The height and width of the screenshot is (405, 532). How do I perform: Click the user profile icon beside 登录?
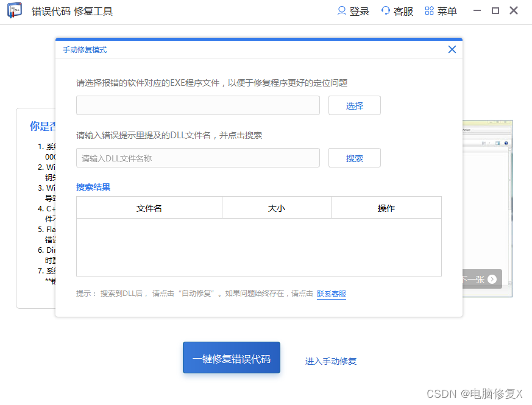coord(342,11)
